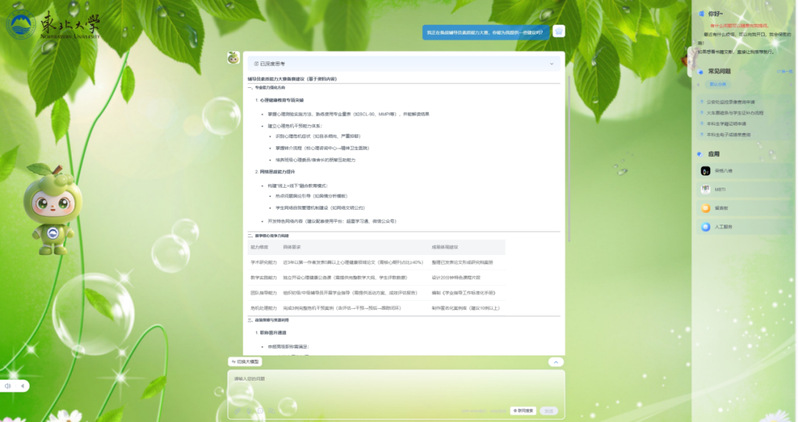Image resolution: width=798 pixels, height=422 pixels.
Task: Open the 人工服务 application icon
Action: pyautogui.click(x=706, y=227)
